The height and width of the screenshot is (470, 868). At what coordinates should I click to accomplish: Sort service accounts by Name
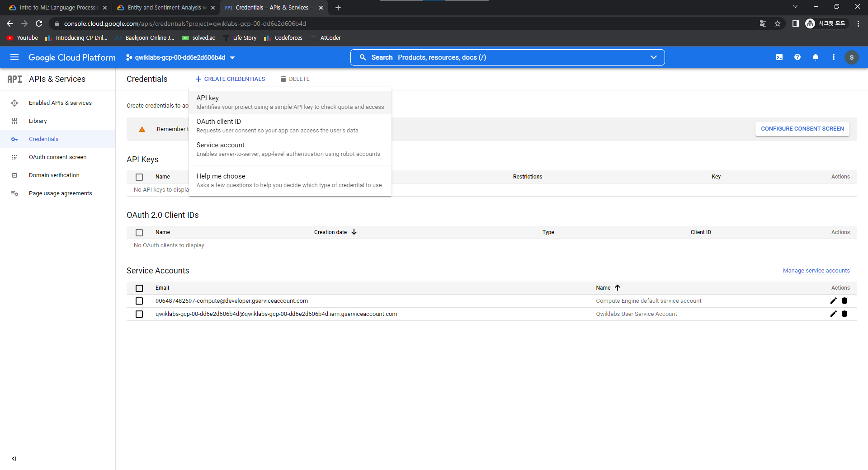pyautogui.click(x=608, y=288)
